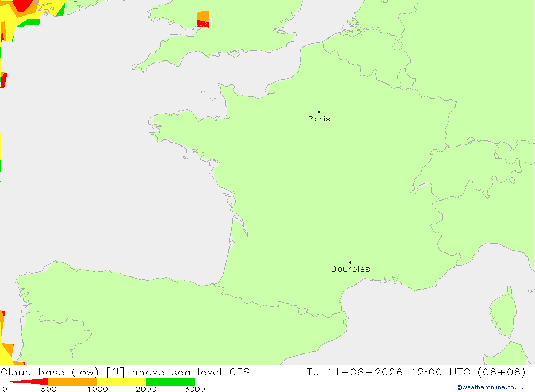
Task: Click the yellow legend color segment
Action: coord(121,381)
